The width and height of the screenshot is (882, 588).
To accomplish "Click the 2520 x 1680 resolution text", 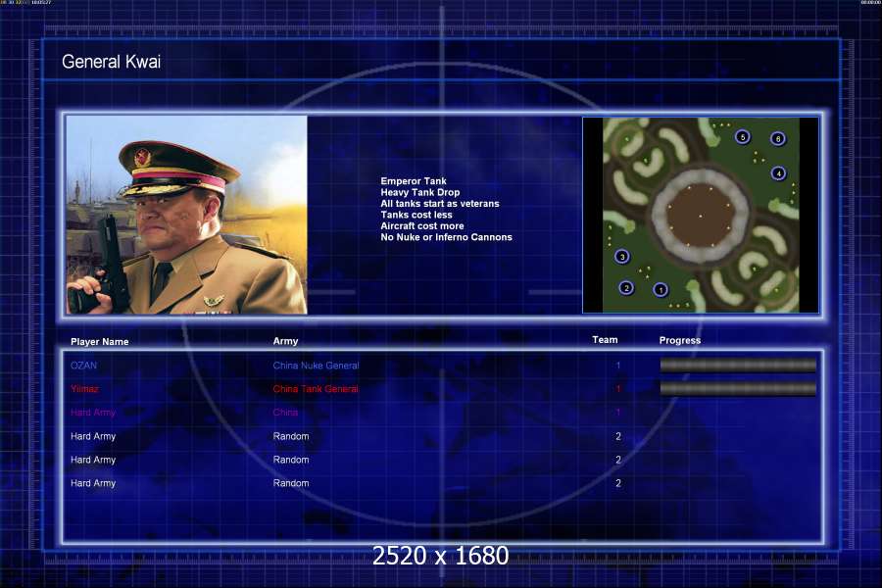I will coord(440,556).
